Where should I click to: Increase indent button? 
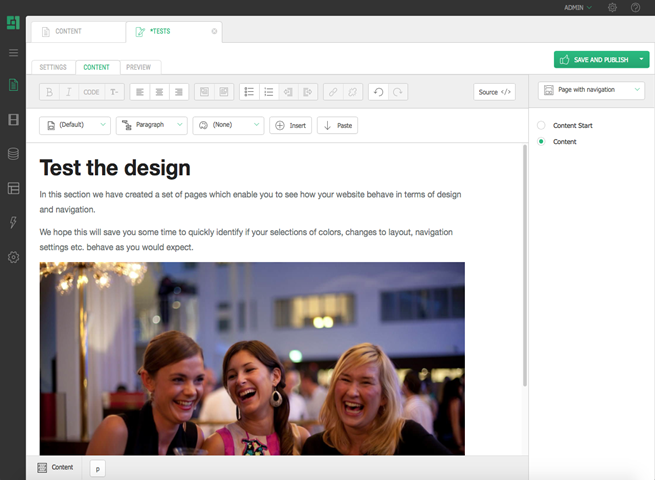point(308,92)
